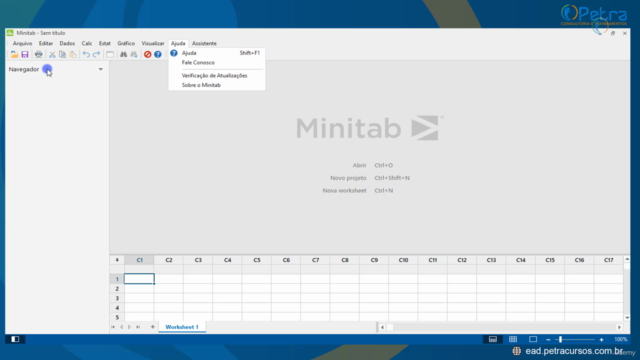640x360 pixels.
Task: Adjust the zoom slider in the status bar
Action: coord(560,339)
